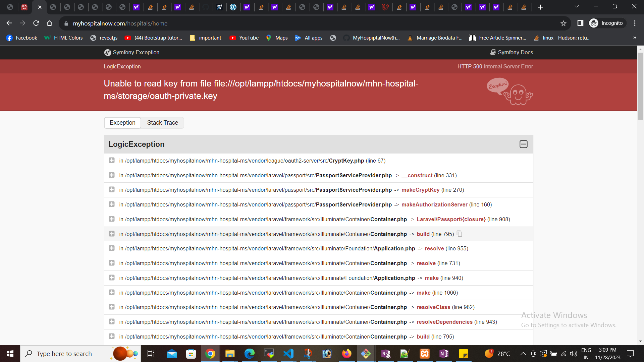Show the hidden bookmarks overflow
Image resolution: width=644 pixels, height=362 pixels.
point(635,38)
